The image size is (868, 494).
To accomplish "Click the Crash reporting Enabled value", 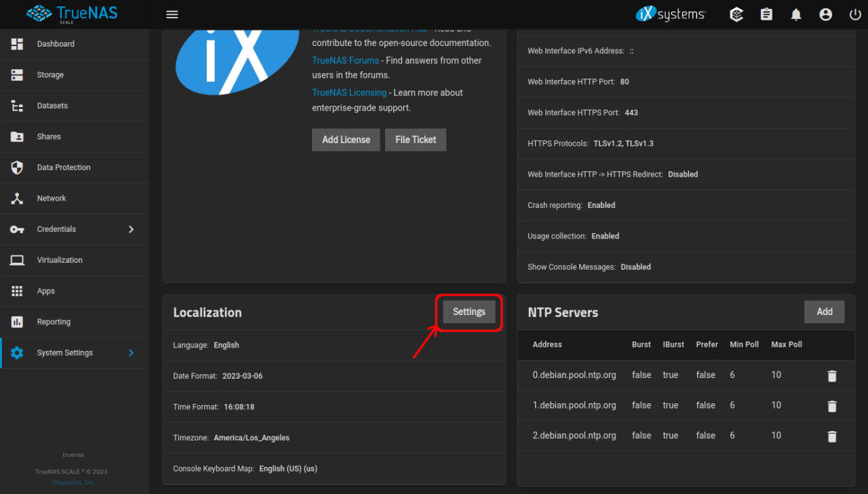I will coord(601,205).
